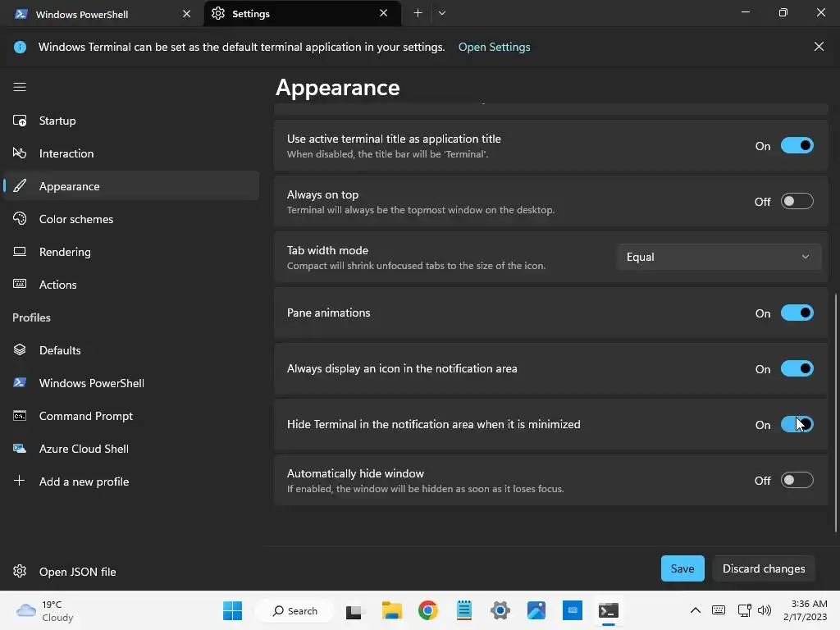The width and height of the screenshot is (840, 630).
Task: Click the volume speaker tray icon
Action: (765, 610)
